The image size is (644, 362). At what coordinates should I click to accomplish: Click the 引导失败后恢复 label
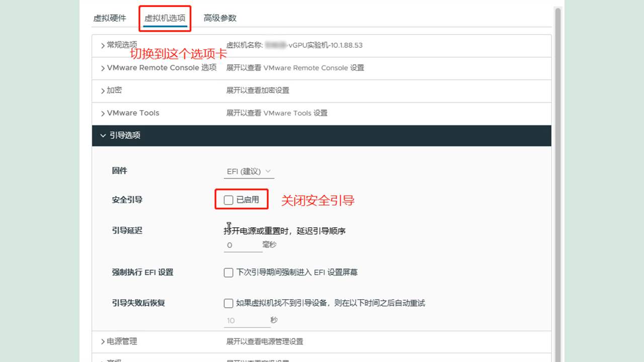coord(139,303)
